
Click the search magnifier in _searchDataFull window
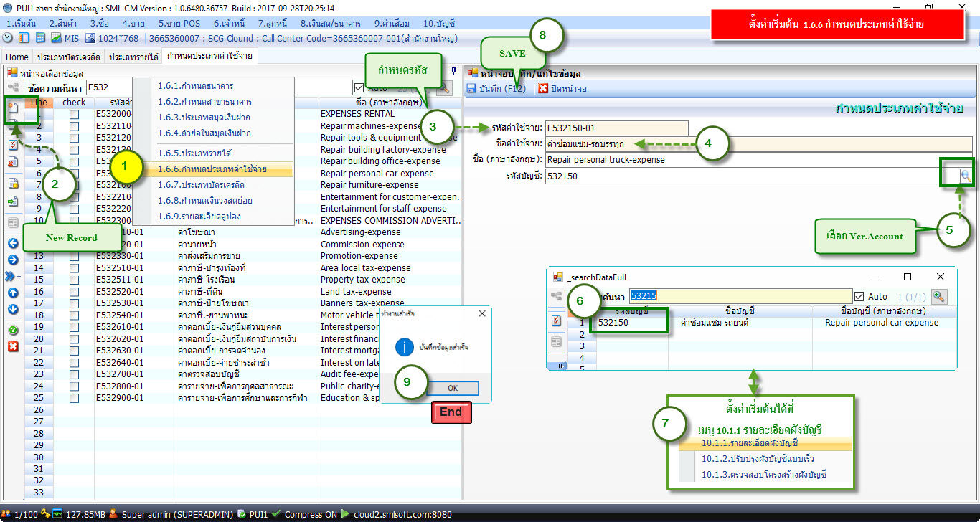tap(939, 296)
